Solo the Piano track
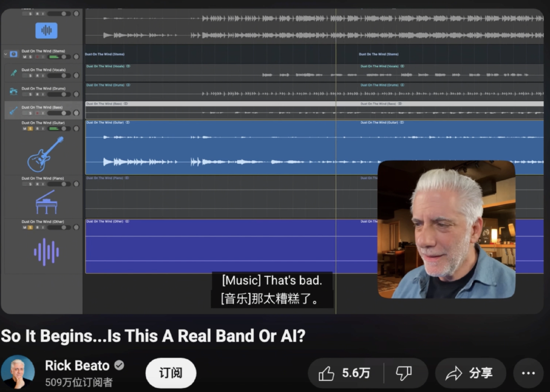This screenshot has height=392, width=550. click(x=31, y=184)
